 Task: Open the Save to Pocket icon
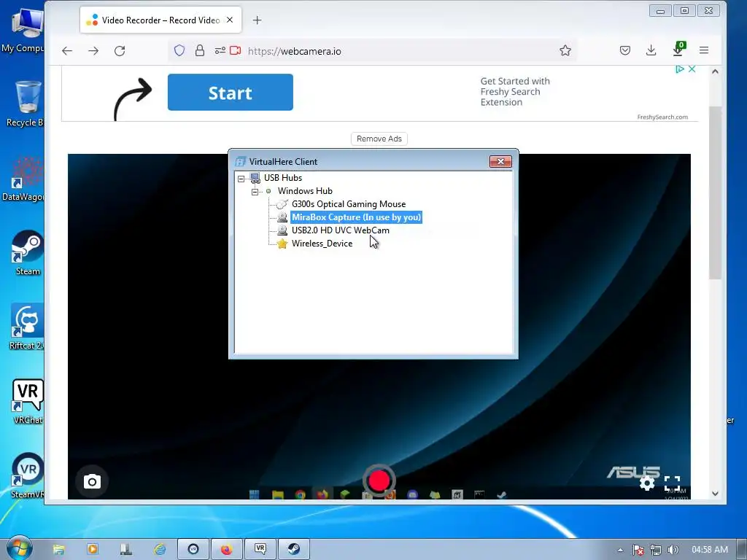point(625,50)
